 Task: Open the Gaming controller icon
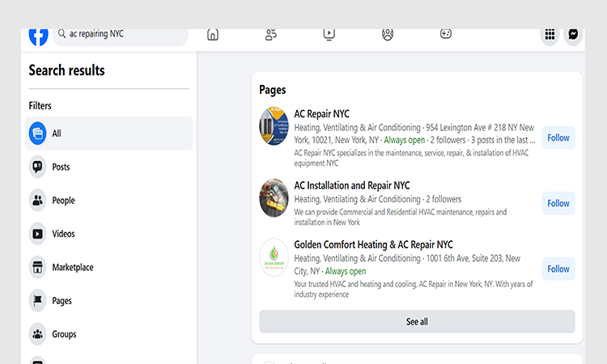coord(446,34)
